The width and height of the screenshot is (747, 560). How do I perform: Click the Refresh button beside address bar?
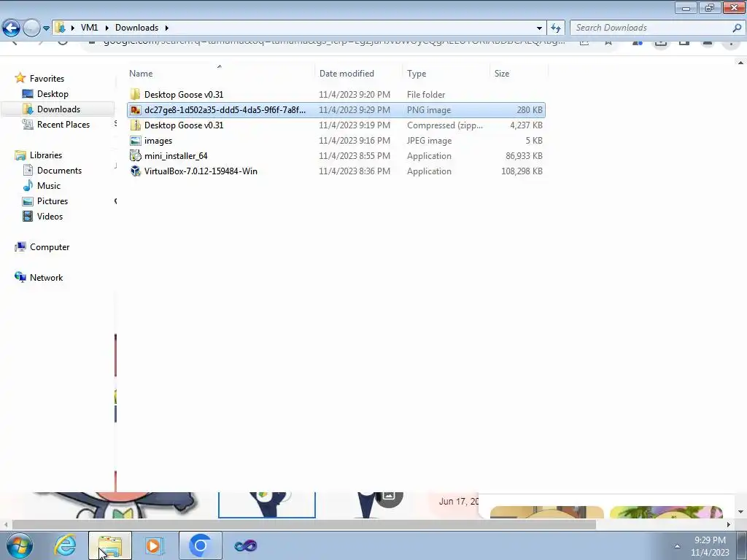click(555, 28)
